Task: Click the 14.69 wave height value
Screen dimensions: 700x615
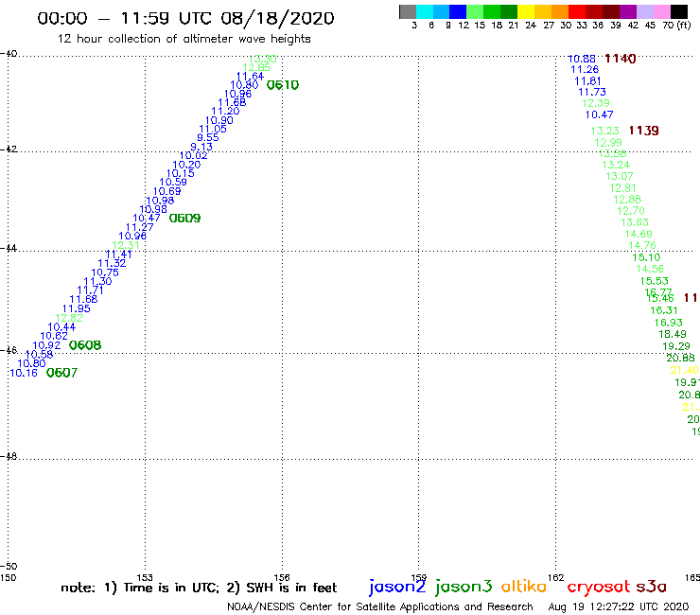Action: click(x=639, y=234)
